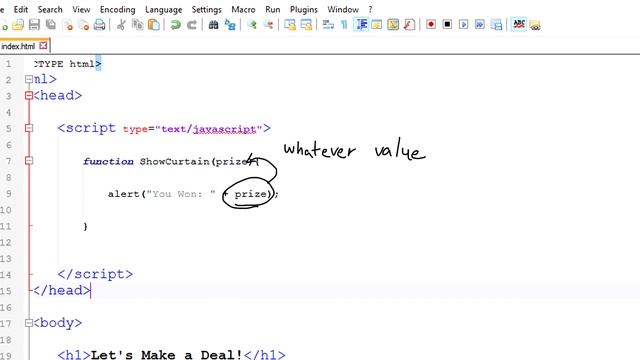The width and height of the screenshot is (640, 360).
Task: Click the keyword "function" on line 7
Action: (108, 162)
